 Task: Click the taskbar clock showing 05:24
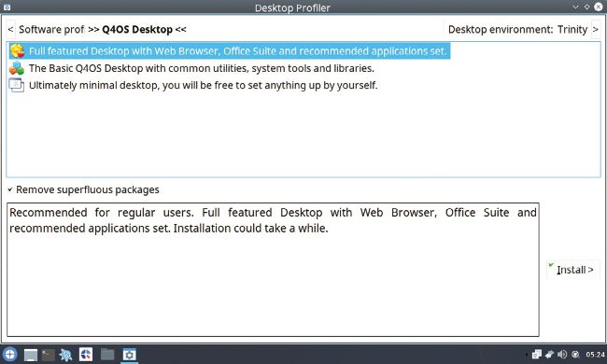(595, 355)
